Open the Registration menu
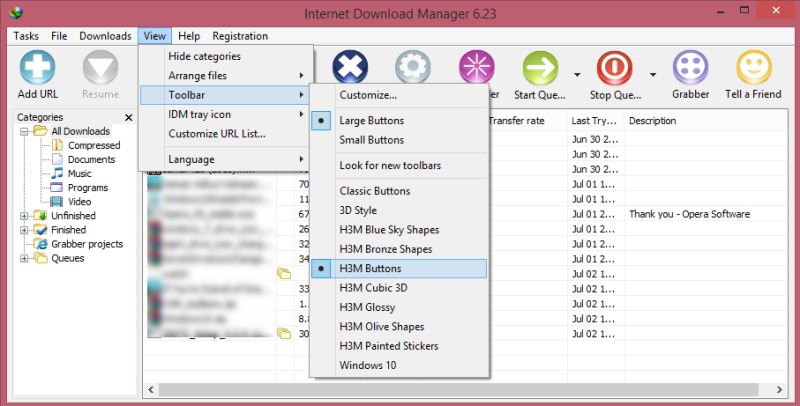Viewport: 800px width, 406px height. (x=240, y=36)
